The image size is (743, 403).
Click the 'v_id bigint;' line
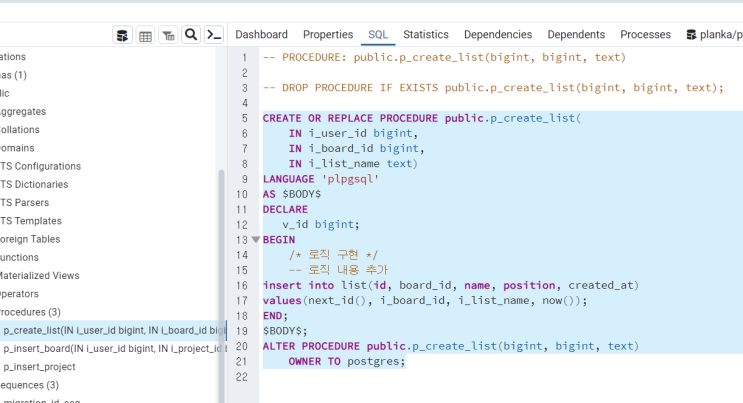click(321, 224)
